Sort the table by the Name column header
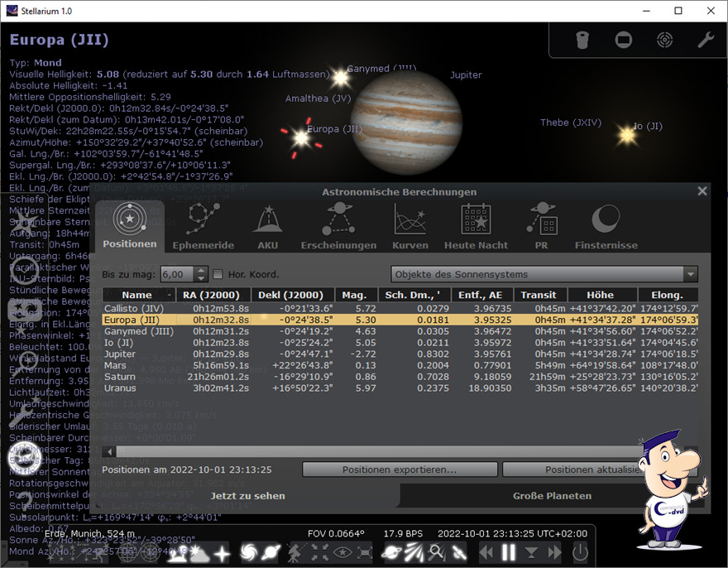728x568 pixels. (x=137, y=295)
